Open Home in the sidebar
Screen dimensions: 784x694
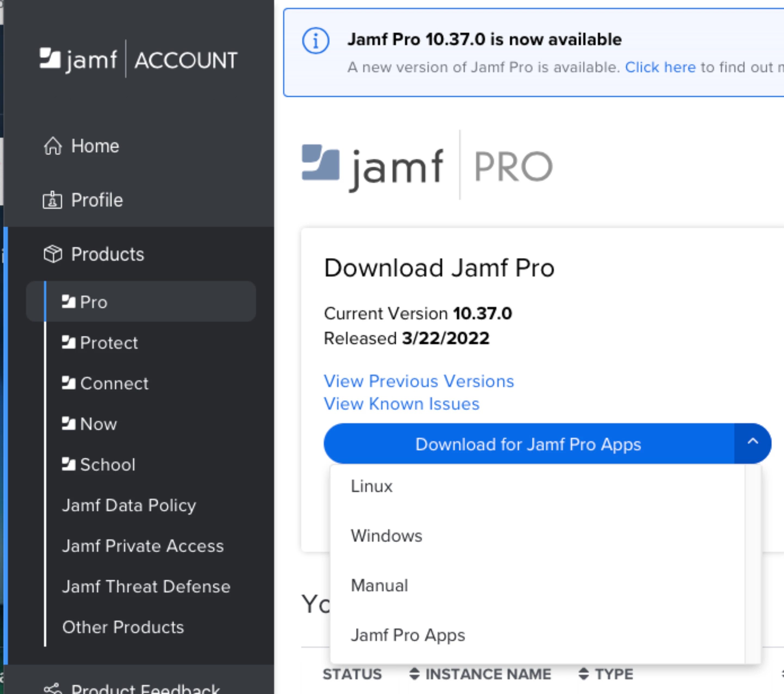[95, 146]
